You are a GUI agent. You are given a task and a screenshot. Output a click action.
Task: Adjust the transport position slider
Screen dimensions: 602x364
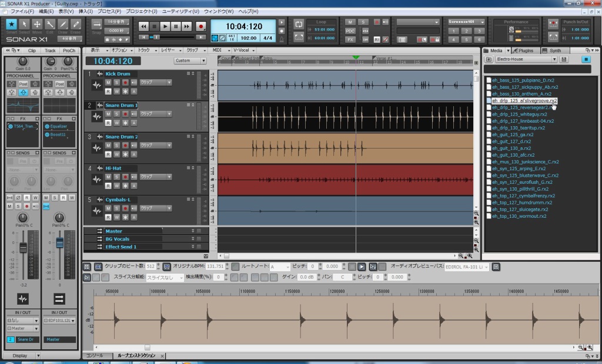coord(156,37)
